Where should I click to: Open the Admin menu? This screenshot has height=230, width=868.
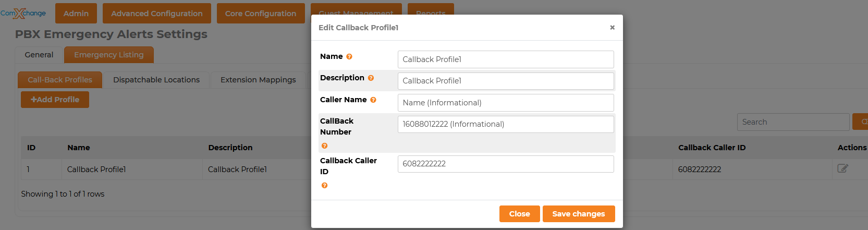click(x=76, y=14)
